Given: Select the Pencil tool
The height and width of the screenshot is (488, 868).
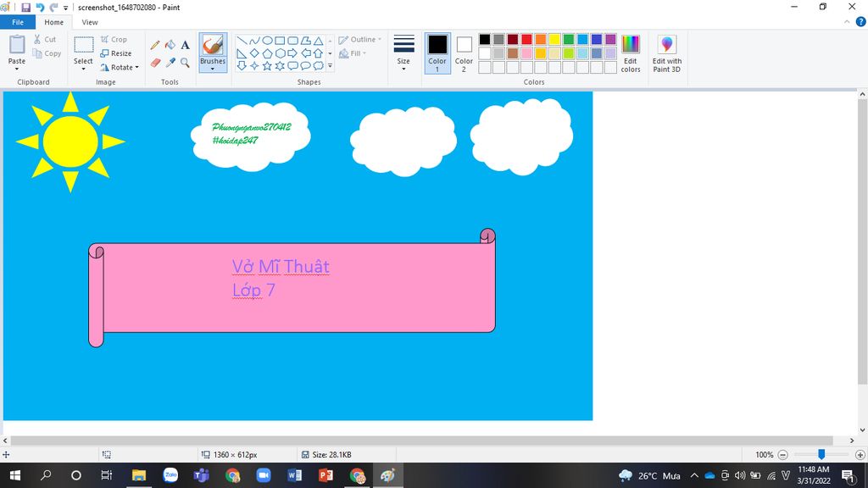Looking at the screenshot, I should tap(155, 45).
